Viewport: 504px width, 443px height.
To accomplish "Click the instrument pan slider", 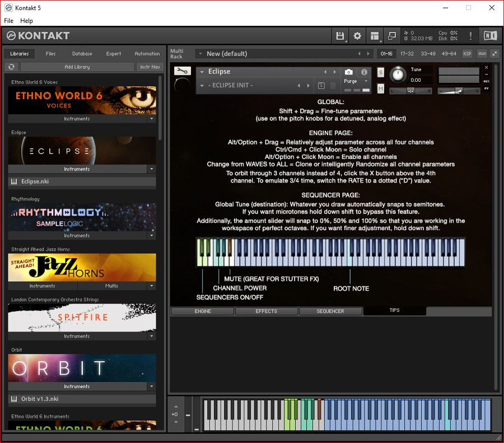I will click(x=410, y=91).
